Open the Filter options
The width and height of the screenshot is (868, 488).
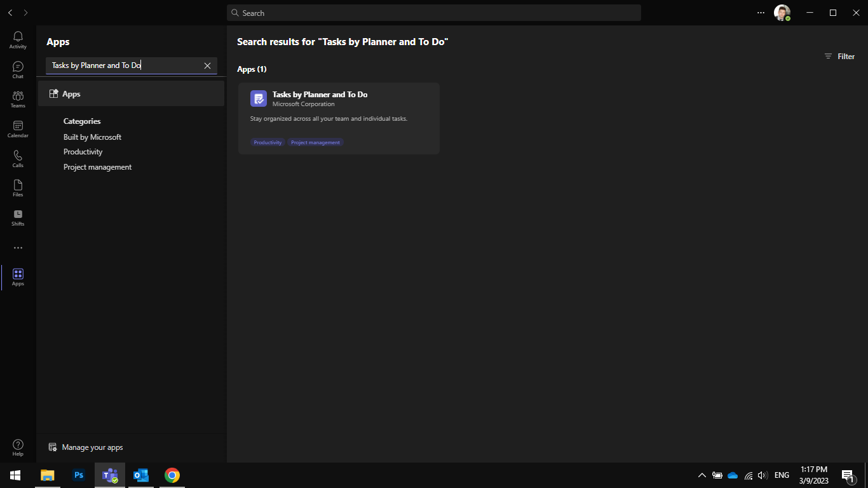click(x=839, y=57)
